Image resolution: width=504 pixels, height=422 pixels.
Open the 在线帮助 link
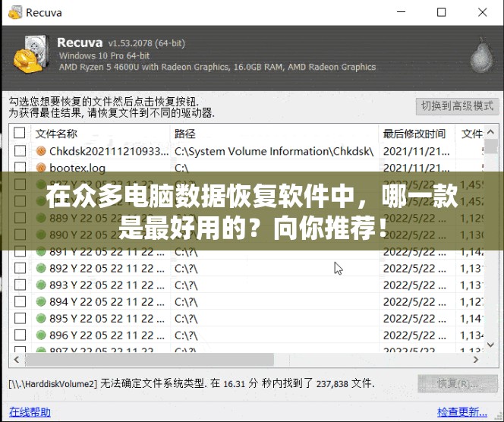[x=30, y=412]
